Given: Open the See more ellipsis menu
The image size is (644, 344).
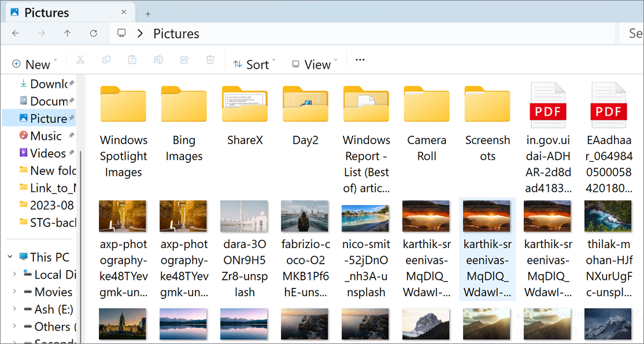Looking at the screenshot, I should point(360,60).
